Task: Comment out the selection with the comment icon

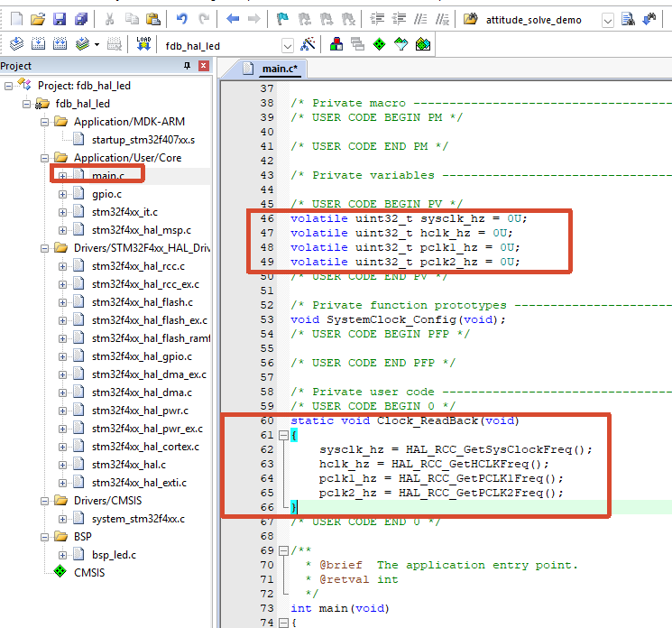Action: click(420, 19)
